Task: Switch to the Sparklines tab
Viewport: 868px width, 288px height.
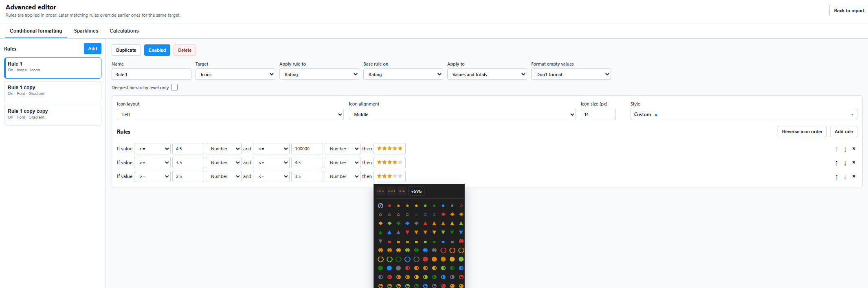Action: pos(86,31)
